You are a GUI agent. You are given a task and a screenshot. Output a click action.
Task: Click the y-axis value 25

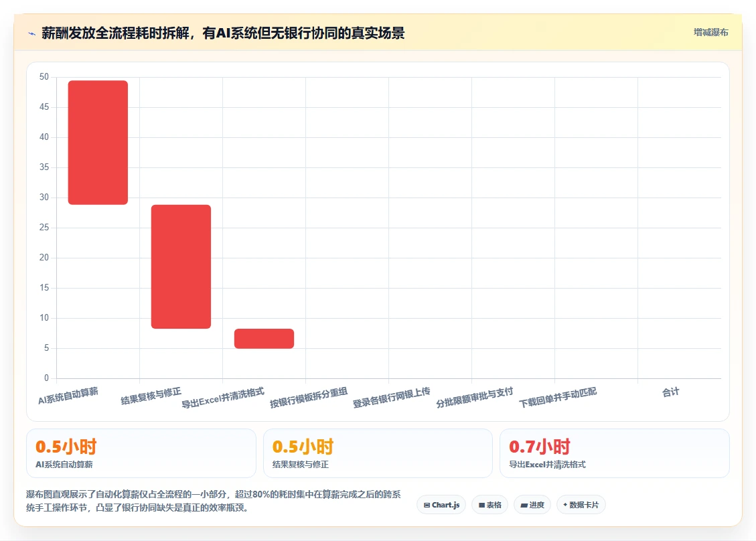[x=44, y=228]
